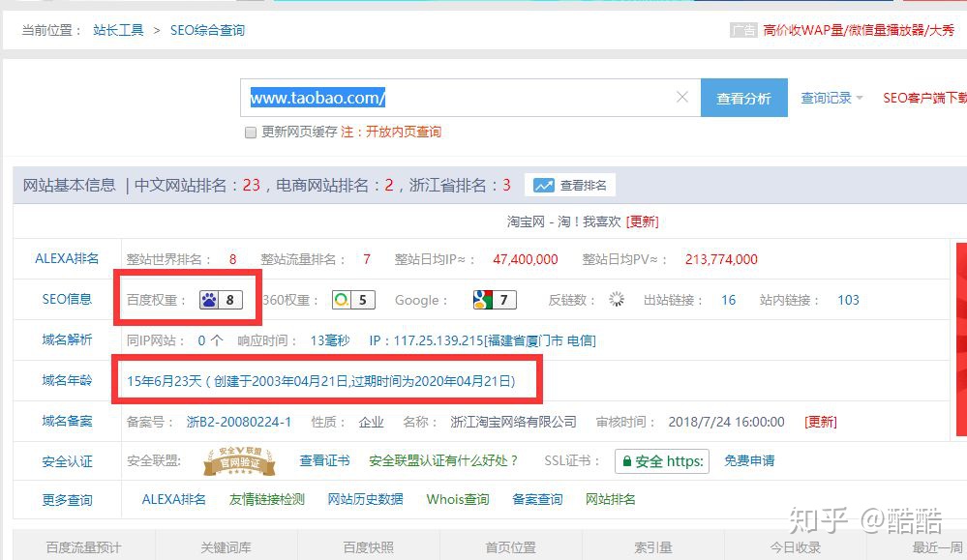This screenshot has height=560, width=967.
Task: Click the 查看分析 button
Action: point(743,98)
